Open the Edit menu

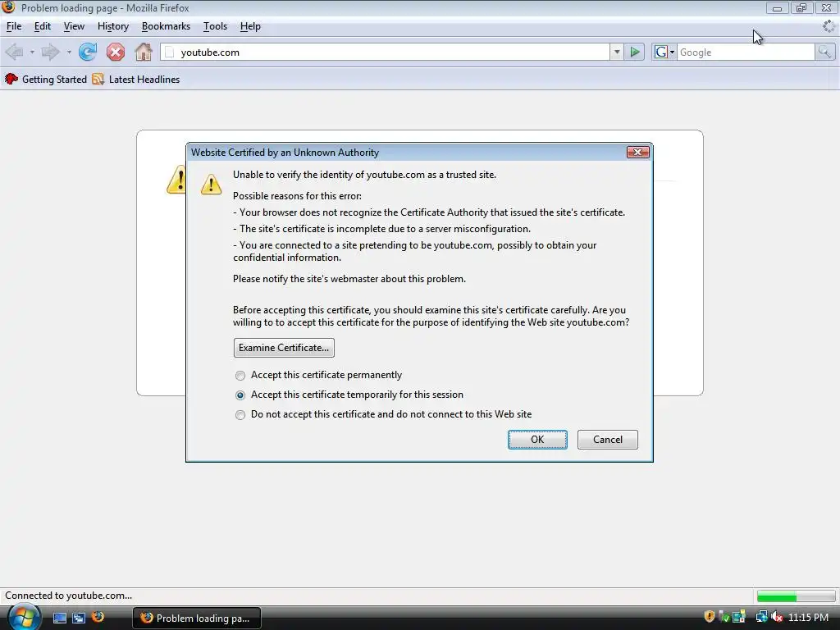(x=43, y=26)
